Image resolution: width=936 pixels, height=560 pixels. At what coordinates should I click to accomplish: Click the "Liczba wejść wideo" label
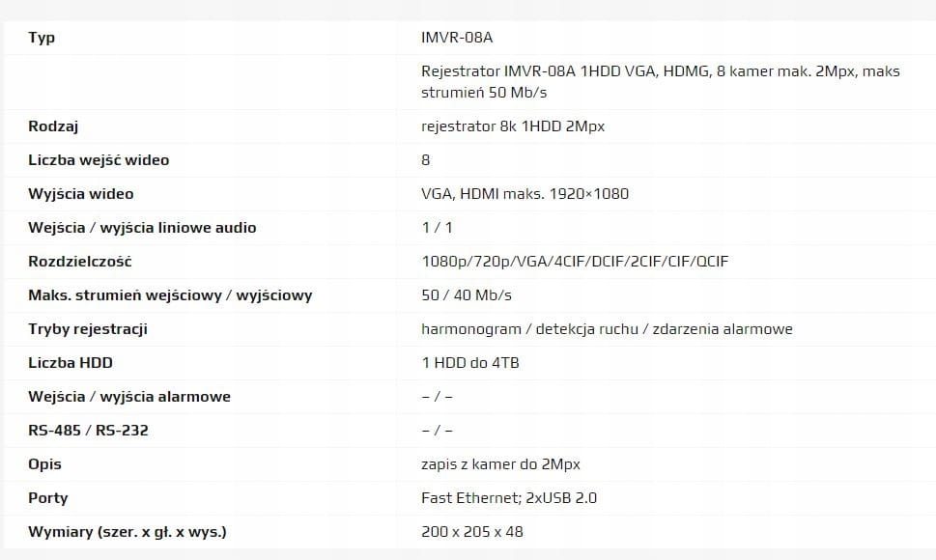click(x=99, y=160)
